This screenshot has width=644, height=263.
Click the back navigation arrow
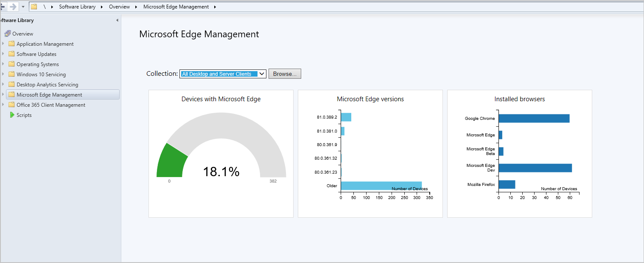coord(3,6)
